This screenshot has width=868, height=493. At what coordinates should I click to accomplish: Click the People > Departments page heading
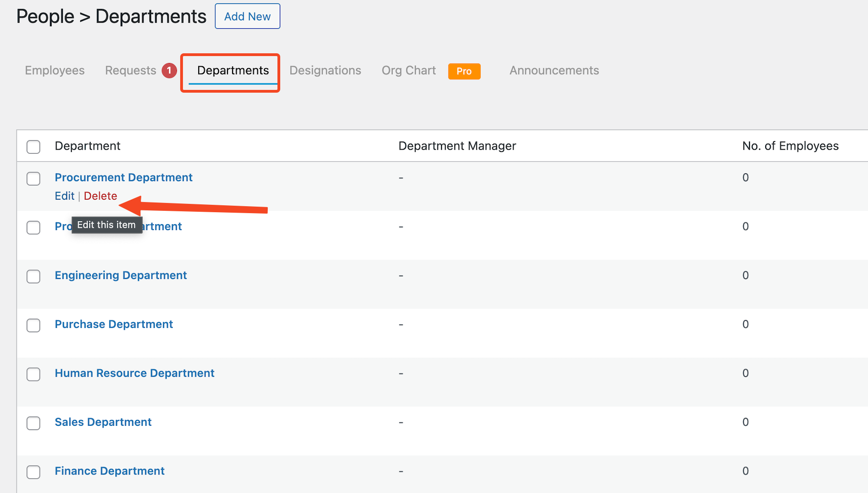click(111, 17)
